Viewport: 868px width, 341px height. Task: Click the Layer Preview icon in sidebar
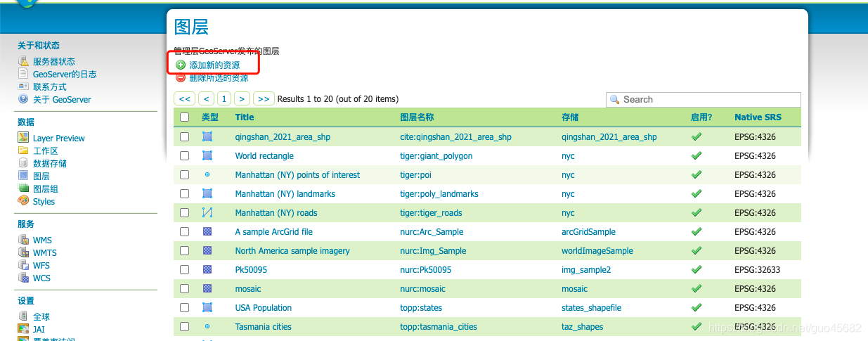[x=23, y=138]
